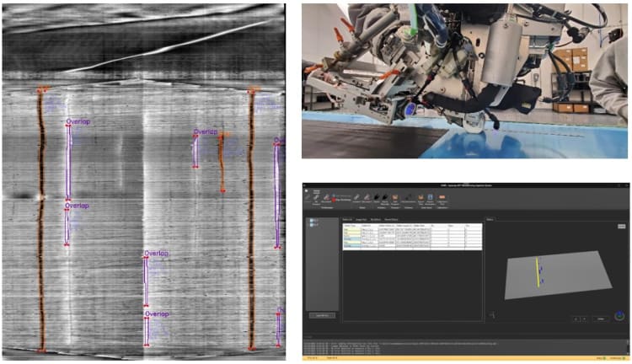
Task: Click the log panel's vertical scrollbar
Action: click(628, 347)
